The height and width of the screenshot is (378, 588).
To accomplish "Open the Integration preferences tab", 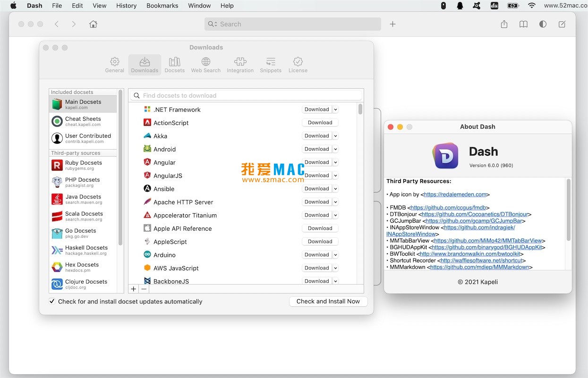I will tap(240, 65).
